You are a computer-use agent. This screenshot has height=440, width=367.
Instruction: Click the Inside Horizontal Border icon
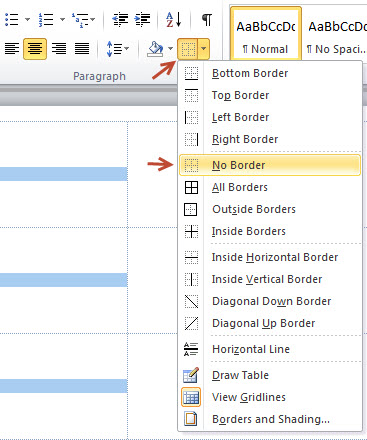point(191,257)
